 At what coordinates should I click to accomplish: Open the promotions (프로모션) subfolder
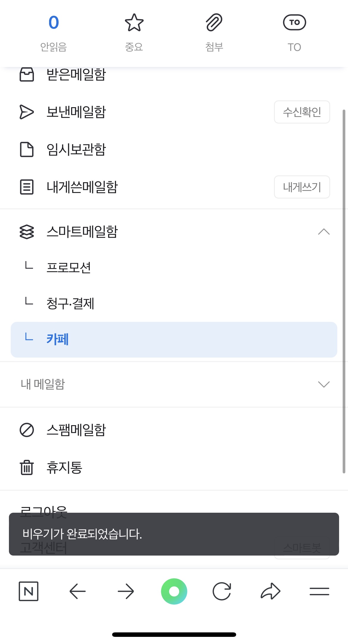pyautogui.click(x=69, y=267)
